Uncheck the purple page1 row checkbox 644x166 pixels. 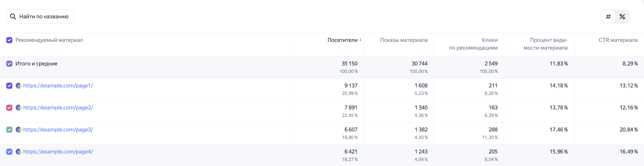tap(9, 86)
